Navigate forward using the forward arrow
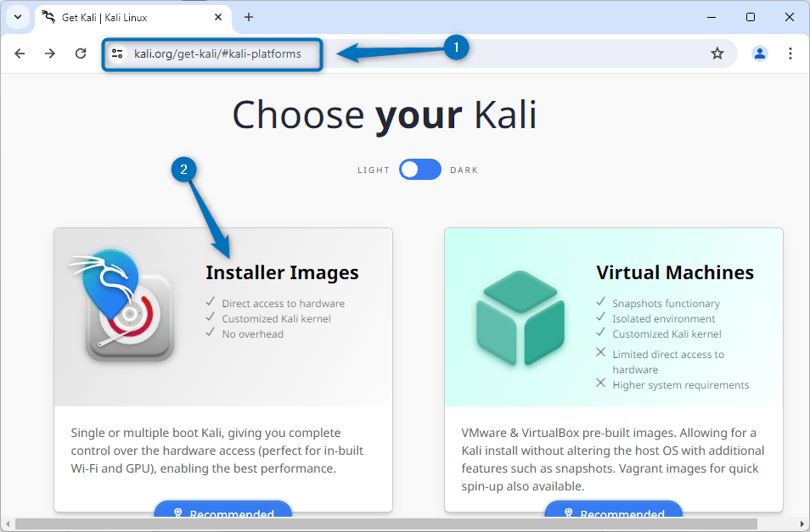Viewport: 810px width, 532px height. [x=50, y=53]
